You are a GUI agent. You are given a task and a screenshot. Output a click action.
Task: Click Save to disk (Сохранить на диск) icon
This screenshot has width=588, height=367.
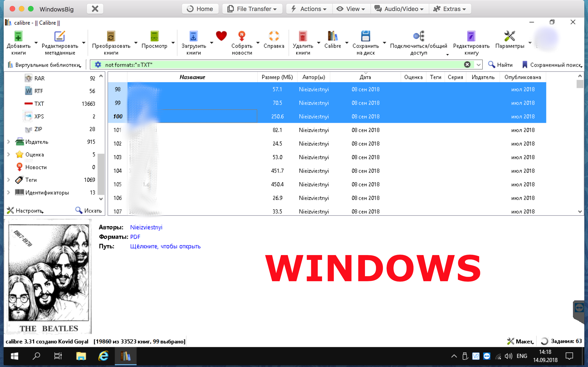[x=365, y=37]
